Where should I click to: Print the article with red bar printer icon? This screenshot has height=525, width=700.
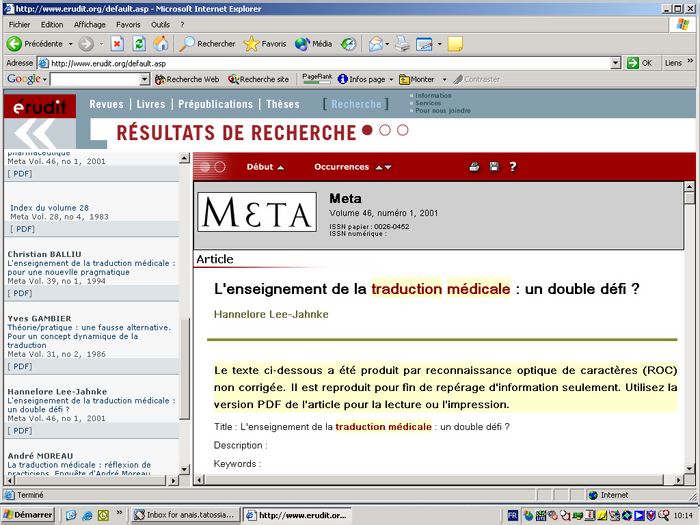(x=474, y=167)
